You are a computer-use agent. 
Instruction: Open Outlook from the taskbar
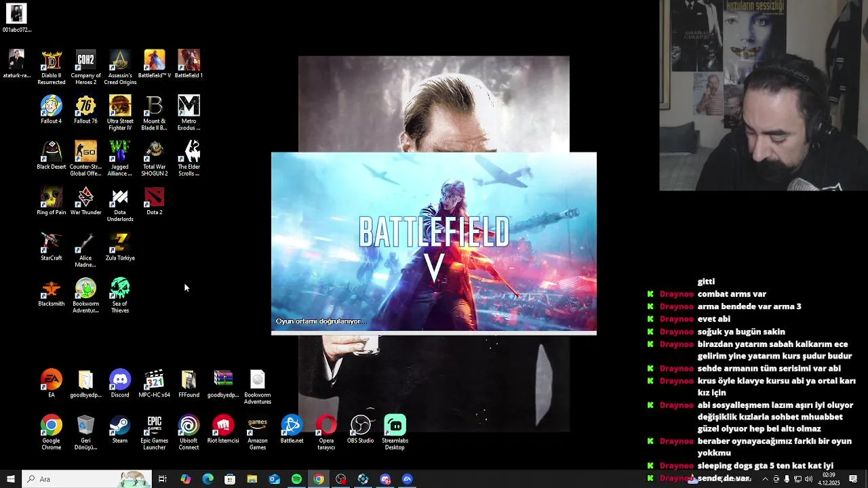[274, 479]
